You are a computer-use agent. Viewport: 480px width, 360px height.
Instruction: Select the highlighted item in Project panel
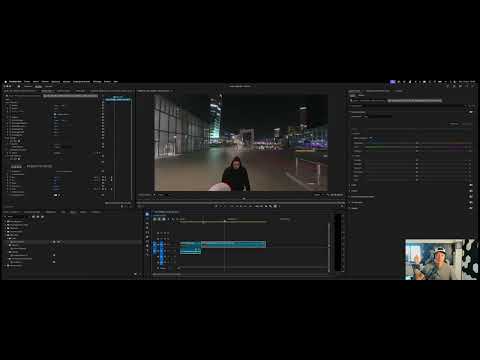[72, 242]
